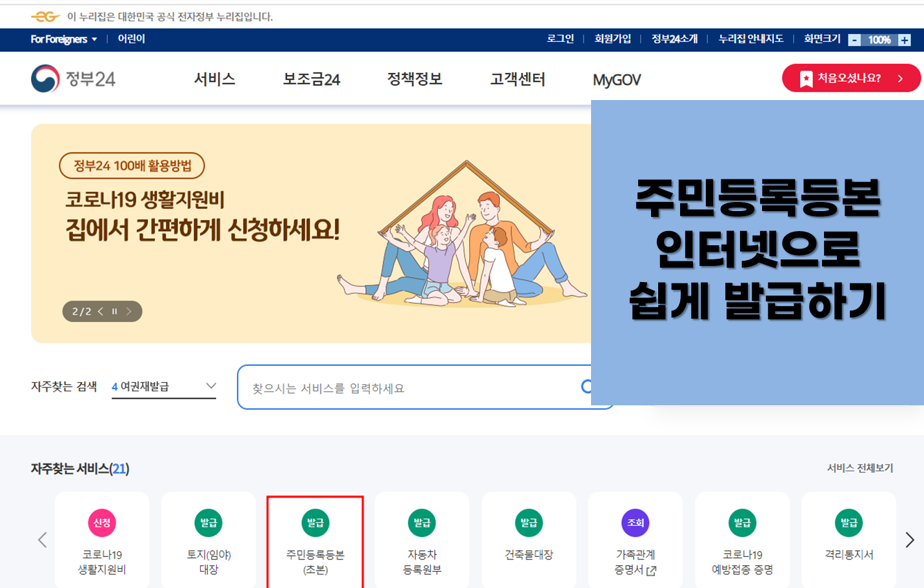Pause the banner slideshow
The height and width of the screenshot is (588, 924).
coord(114,311)
